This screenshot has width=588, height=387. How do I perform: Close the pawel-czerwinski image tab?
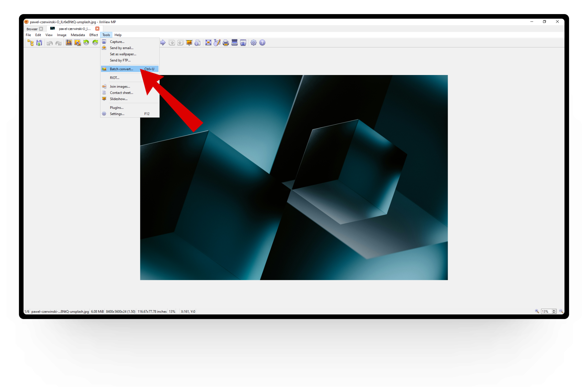(97, 28)
